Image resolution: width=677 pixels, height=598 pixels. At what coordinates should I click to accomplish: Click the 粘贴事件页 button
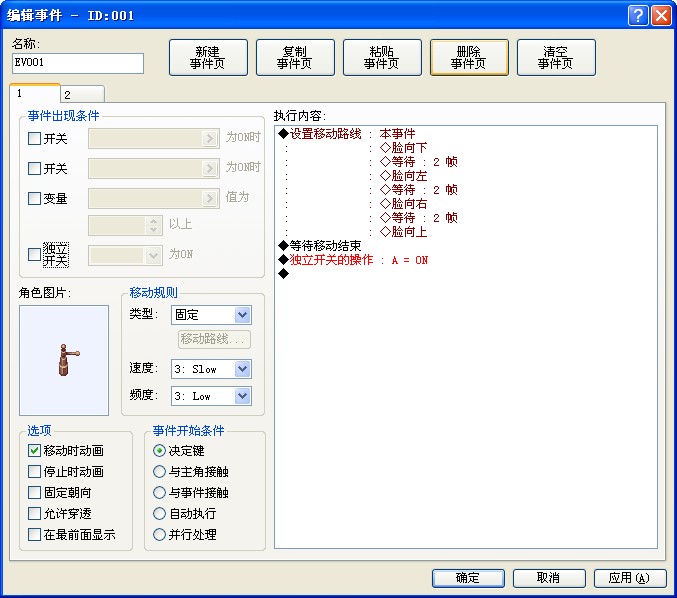[382, 57]
